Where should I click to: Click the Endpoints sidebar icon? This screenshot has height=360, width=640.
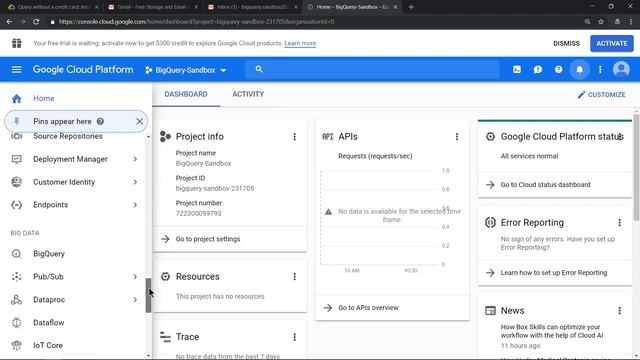tap(16, 205)
